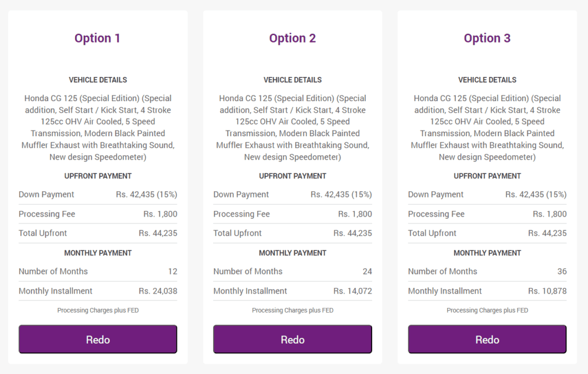Select the Option 1 heading
Viewport: 588px width, 374px height.
click(98, 38)
